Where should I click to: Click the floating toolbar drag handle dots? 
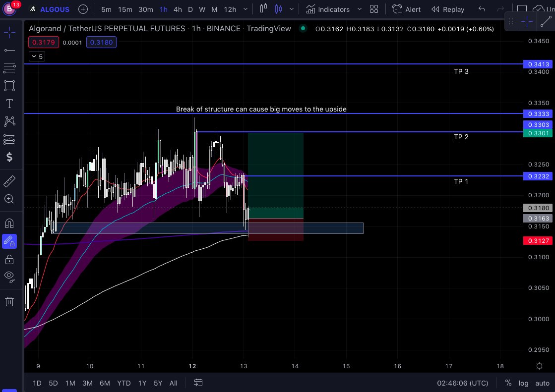pos(511,22)
